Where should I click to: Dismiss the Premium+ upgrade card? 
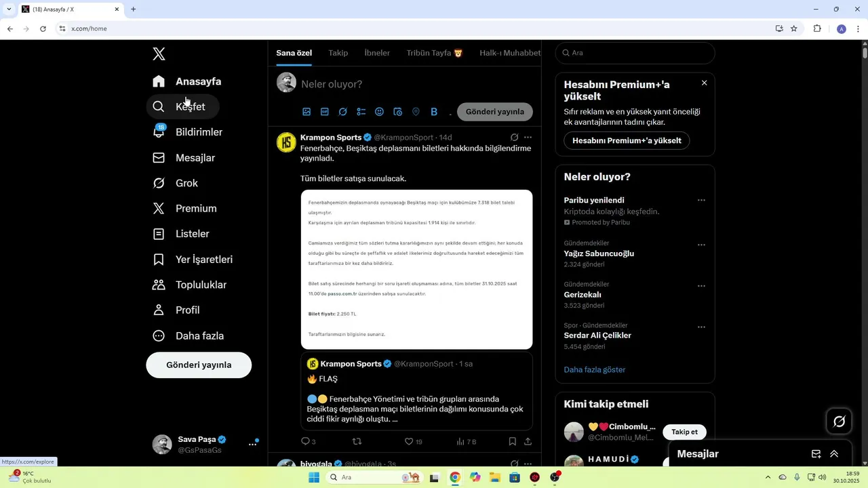pyautogui.click(x=704, y=83)
